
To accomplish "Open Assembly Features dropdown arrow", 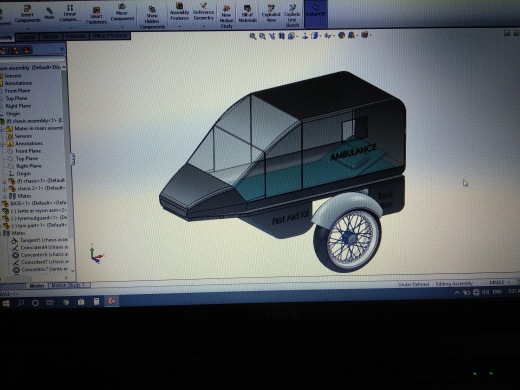I will coord(180,26).
